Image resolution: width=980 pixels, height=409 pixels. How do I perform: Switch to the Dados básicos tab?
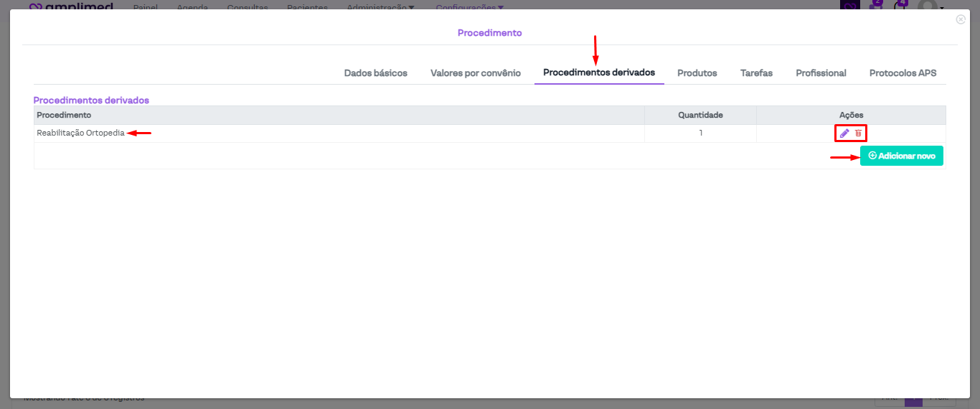coord(375,73)
